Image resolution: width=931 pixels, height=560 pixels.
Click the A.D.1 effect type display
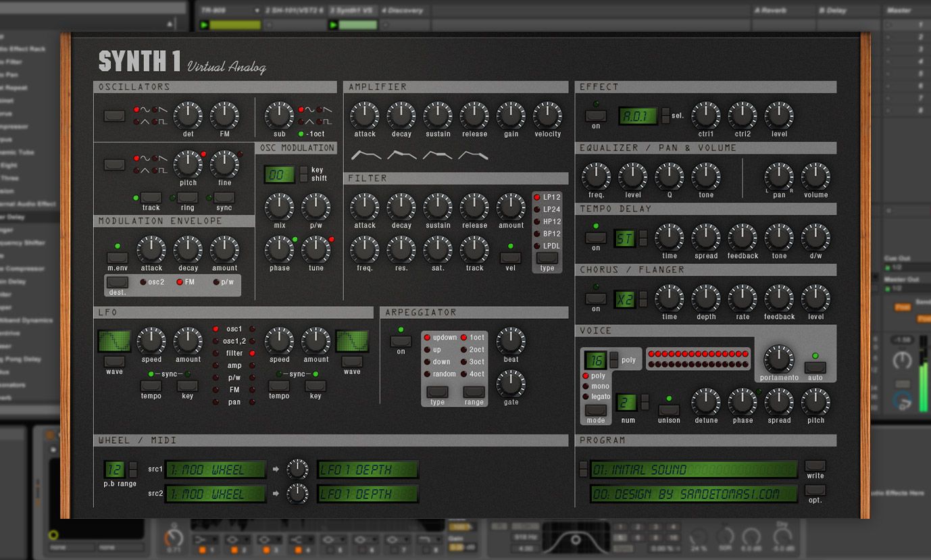pos(638,116)
